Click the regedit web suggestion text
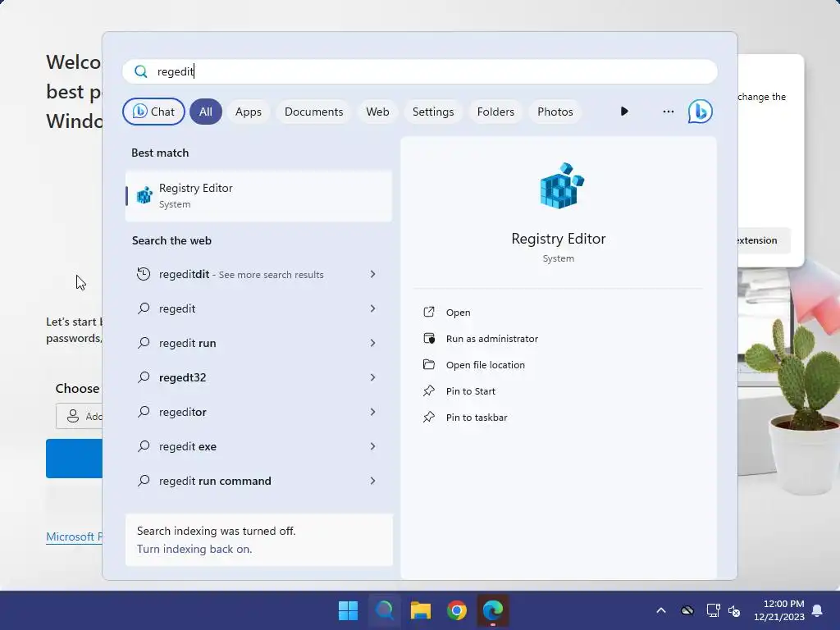The image size is (840, 630). [x=177, y=308]
